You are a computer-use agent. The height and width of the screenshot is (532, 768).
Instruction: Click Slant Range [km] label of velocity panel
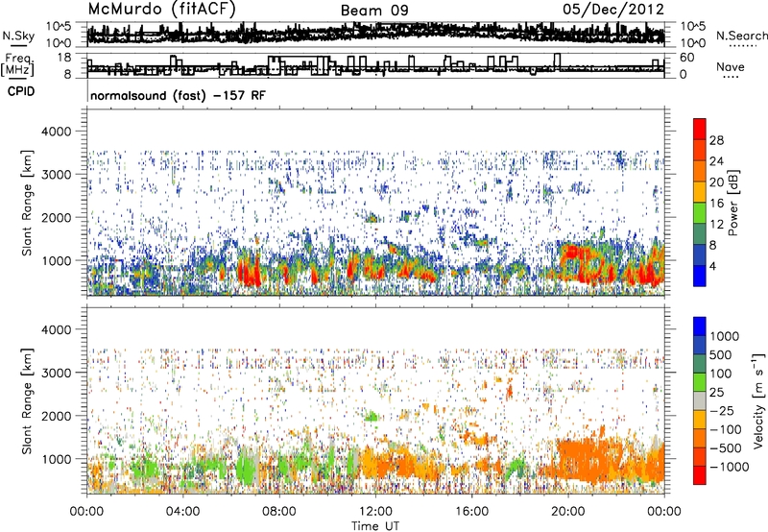coord(27,401)
